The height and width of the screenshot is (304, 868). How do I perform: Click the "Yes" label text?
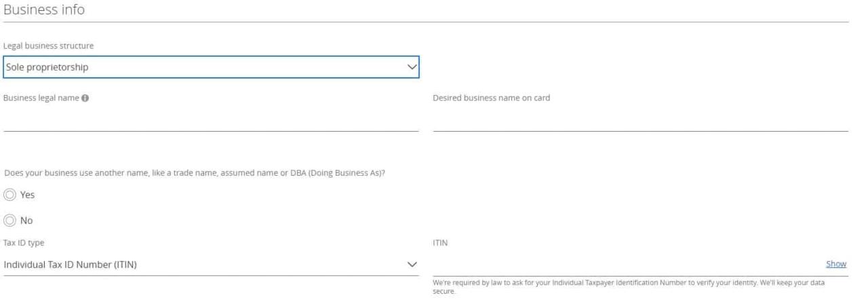28,195
